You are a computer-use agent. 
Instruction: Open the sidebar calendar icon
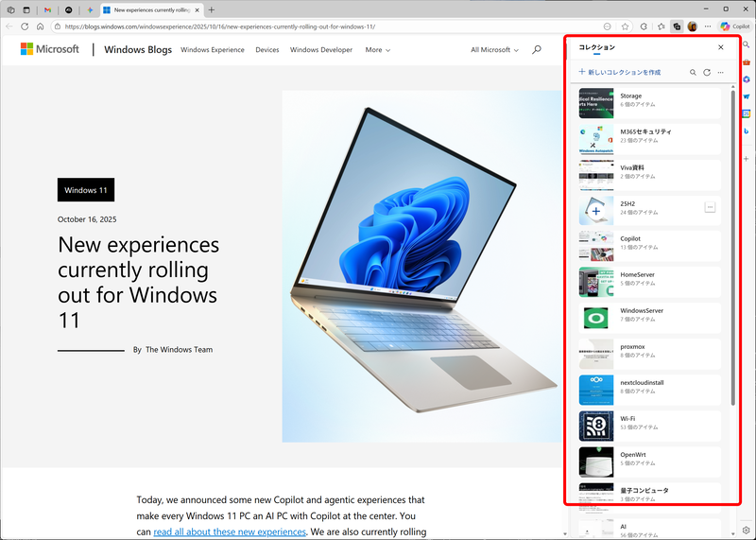point(747,113)
